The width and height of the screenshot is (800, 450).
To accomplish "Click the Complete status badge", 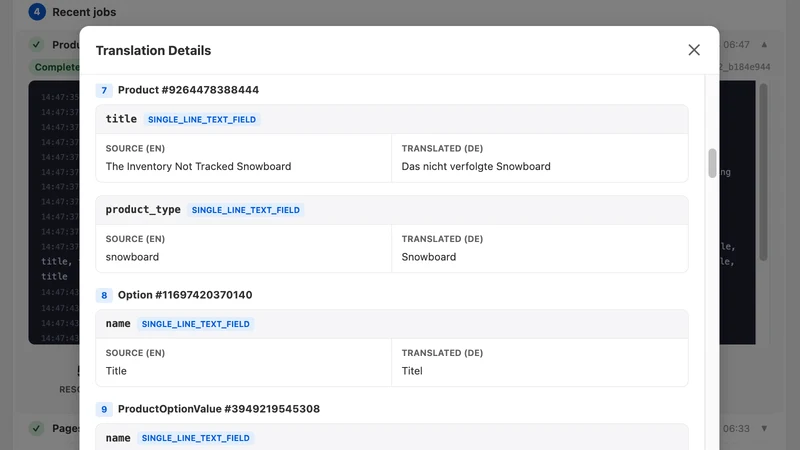I will (56, 67).
